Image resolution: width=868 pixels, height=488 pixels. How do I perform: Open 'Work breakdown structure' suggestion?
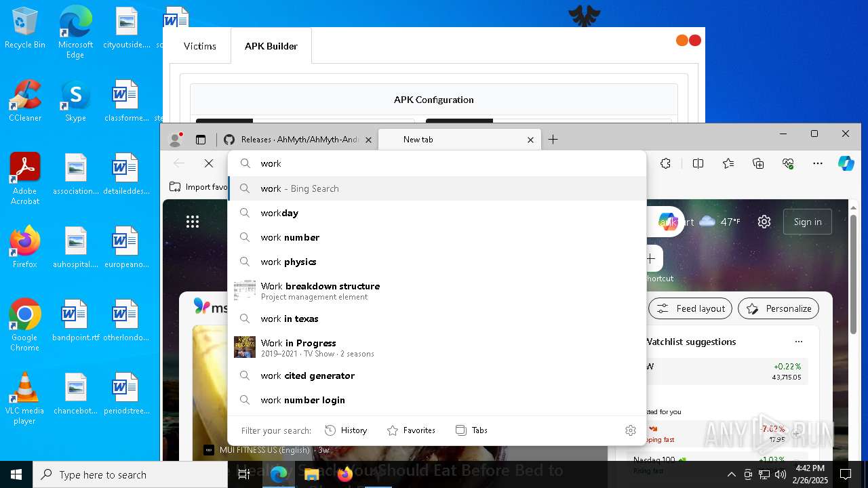tap(437, 290)
